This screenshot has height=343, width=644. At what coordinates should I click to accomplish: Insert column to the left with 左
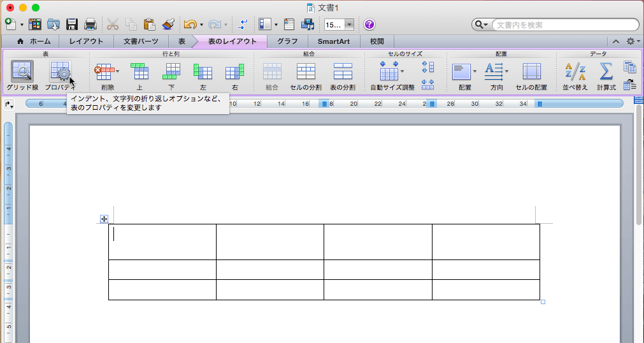click(203, 71)
